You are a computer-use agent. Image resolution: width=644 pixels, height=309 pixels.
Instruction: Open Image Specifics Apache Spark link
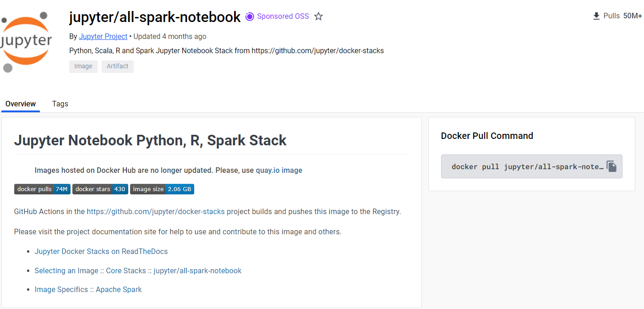[x=88, y=289]
